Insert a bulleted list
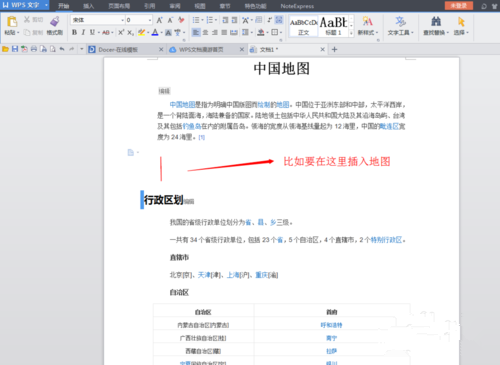The image size is (500, 365). click(x=196, y=20)
